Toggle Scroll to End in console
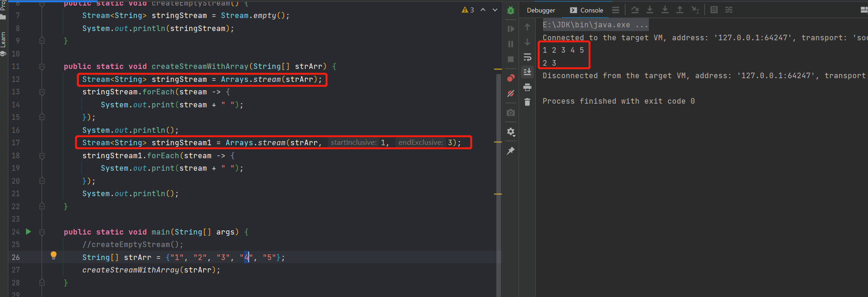 527,72
